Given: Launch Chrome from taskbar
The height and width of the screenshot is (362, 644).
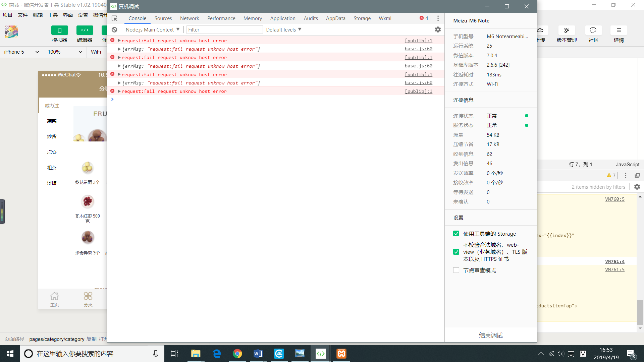Looking at the screenshot, I should point(237,354).
